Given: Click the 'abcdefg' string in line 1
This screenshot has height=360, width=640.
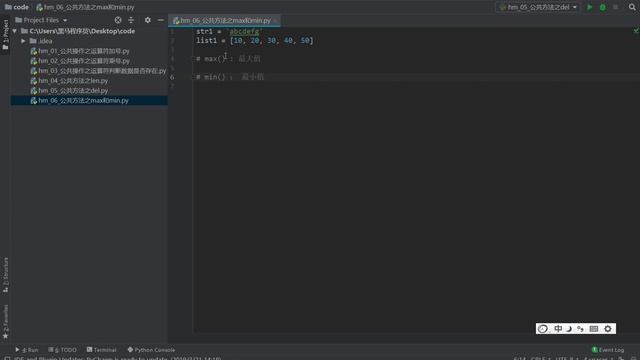Looking at the screenshot, I should (x=244, y=31).
